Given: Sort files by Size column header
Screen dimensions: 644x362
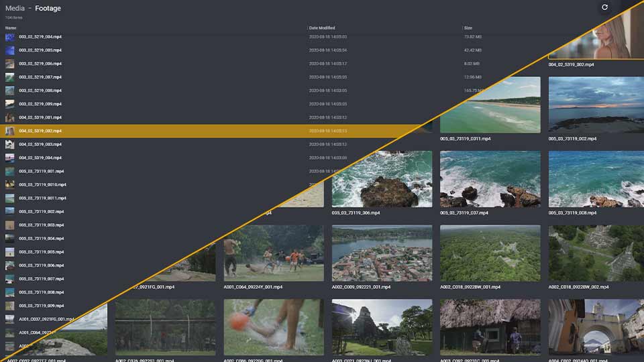Looking at the screenshot, I should tap(468, 28).
